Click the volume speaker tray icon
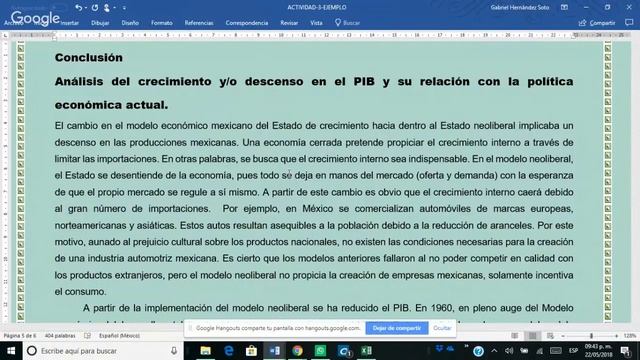Screen dimensions: 640x360 click(509, 351)
